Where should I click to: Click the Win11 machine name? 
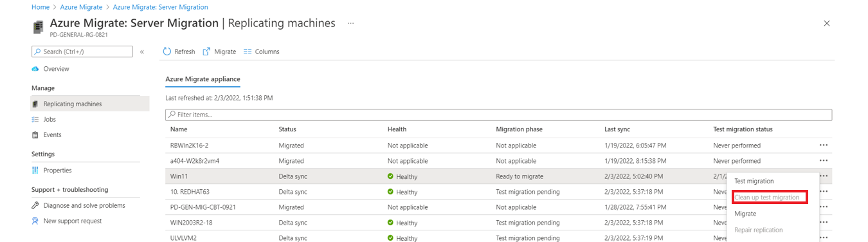pos(179,176)
